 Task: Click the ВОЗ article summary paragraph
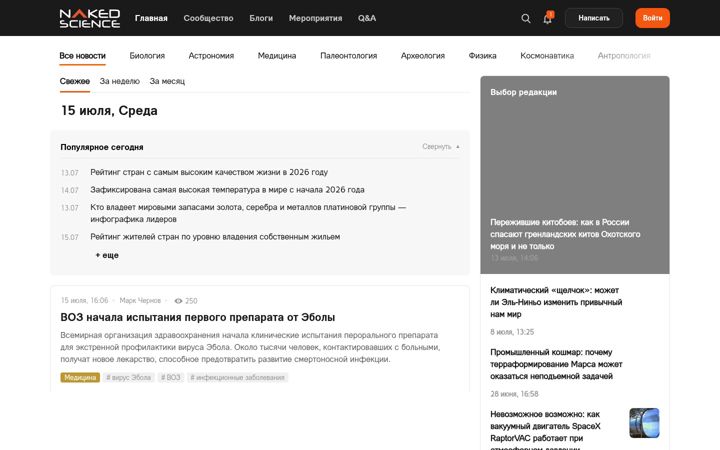pyautogui.click(x=250, y=347)
